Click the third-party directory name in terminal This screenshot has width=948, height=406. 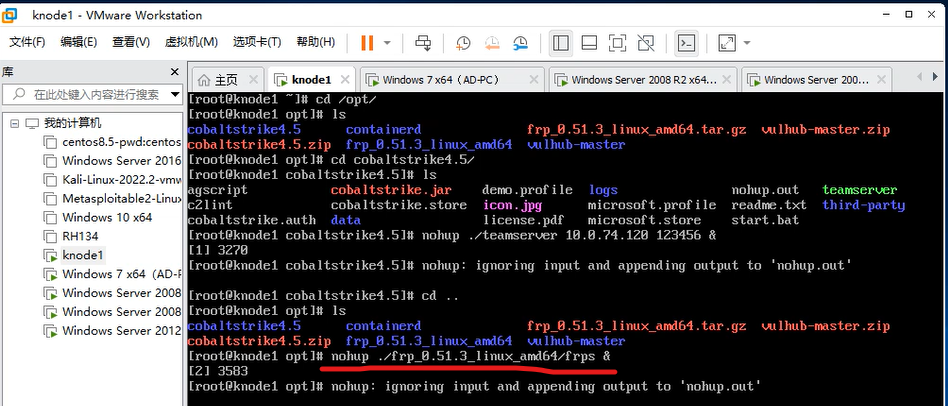[x=863, y=205]
